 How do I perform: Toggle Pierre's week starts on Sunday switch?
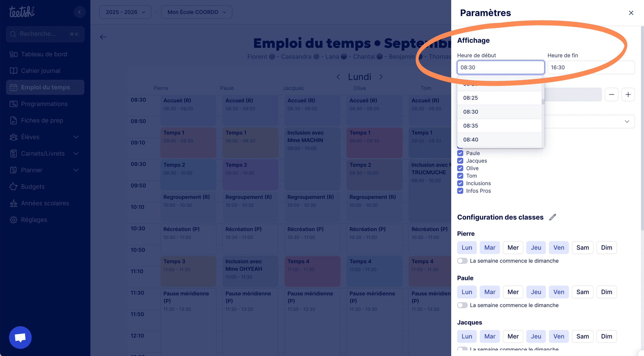462,261
